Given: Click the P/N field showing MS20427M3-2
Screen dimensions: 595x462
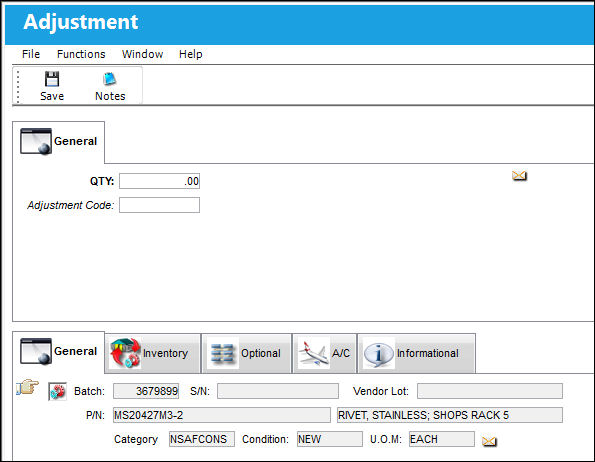Looking at the screenshot, I should [222, 415].
